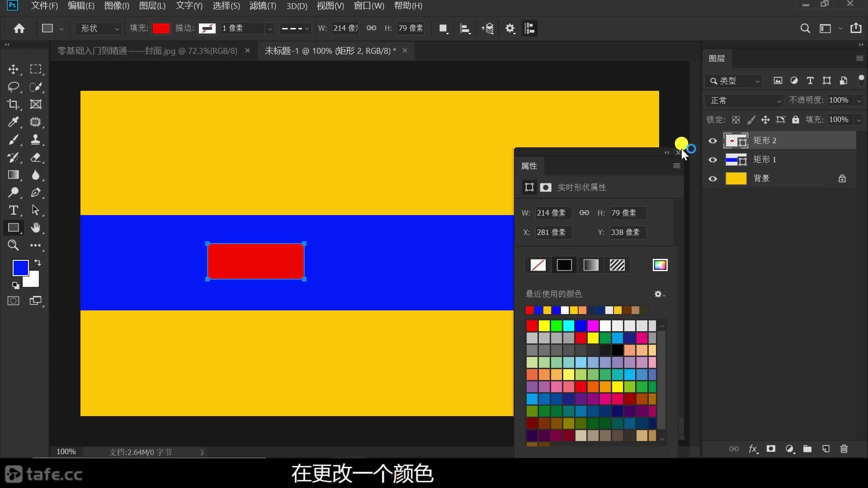Click the stroke color swatch in options bar
This screenshot has width=868, height=488.
tap(208, 28)
